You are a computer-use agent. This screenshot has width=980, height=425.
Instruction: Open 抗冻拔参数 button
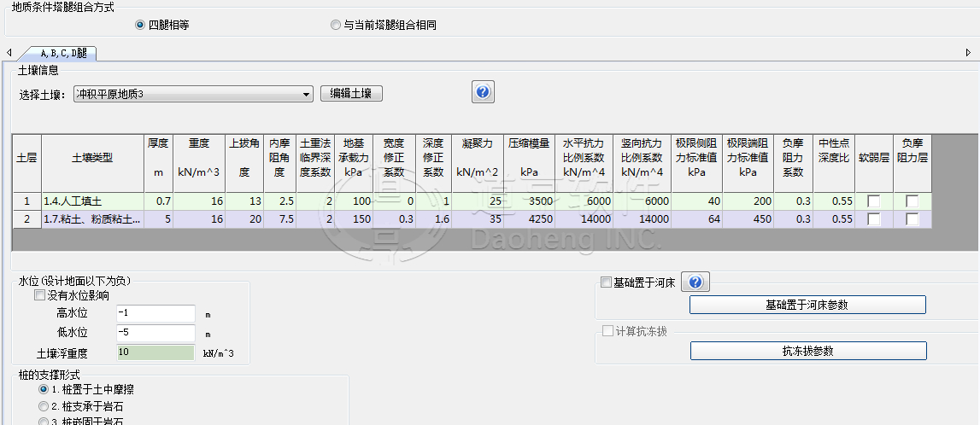point(808,351)
